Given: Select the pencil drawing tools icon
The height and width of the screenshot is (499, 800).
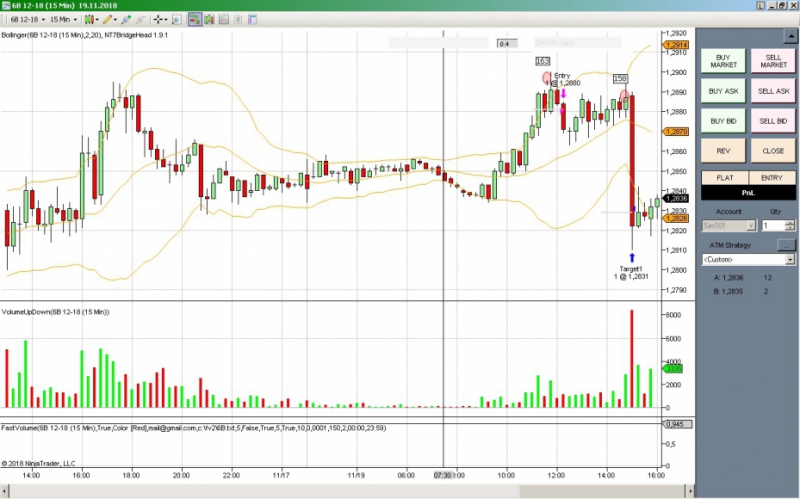Looking at the screenshot, I should pos(108,19).
